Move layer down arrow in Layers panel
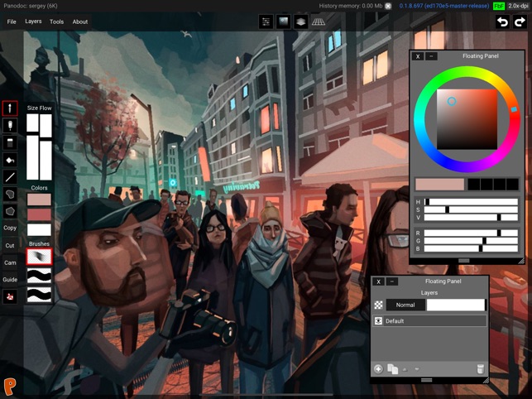Image resolution: width=532 pixels, height=399 pixels. pyautogui.click(x=417, y=369)
